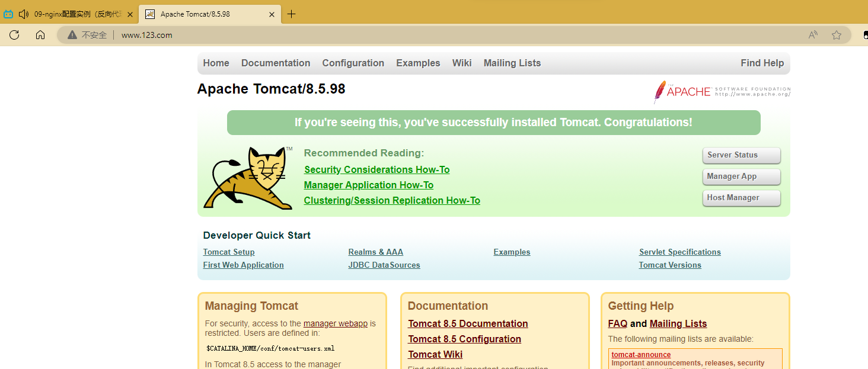Open the Tomcat Versions link
This screenshot has height=369, width=868.
(x=670, y=265)
